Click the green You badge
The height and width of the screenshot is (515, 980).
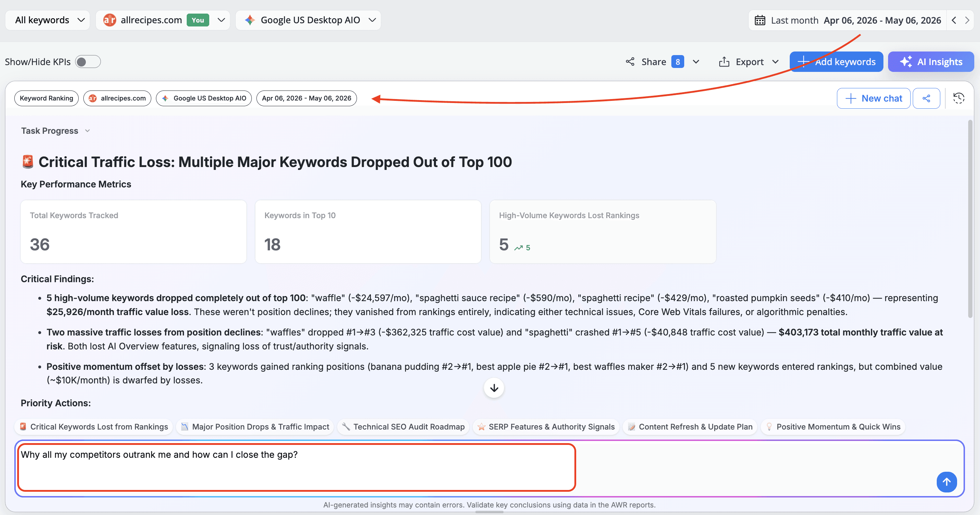[x=198, y=20]
